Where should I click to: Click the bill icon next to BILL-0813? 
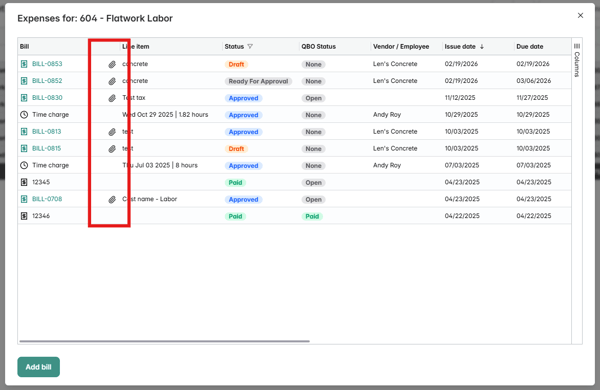coord(24,132)
